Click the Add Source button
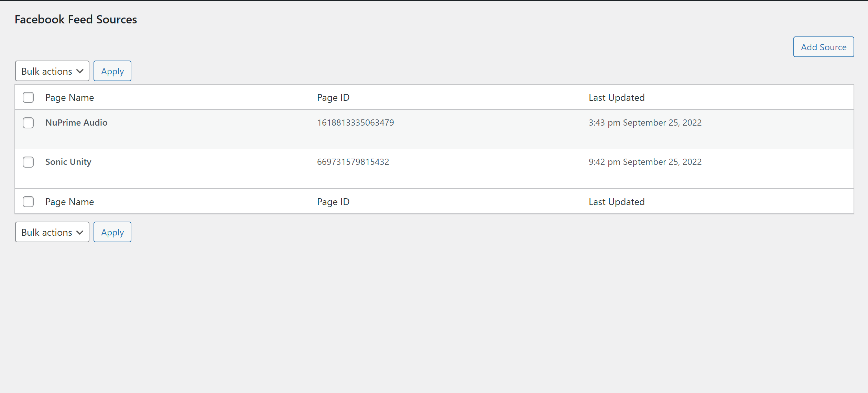The width and height of the screenshot is (868, 393). [x=823, y=47]
